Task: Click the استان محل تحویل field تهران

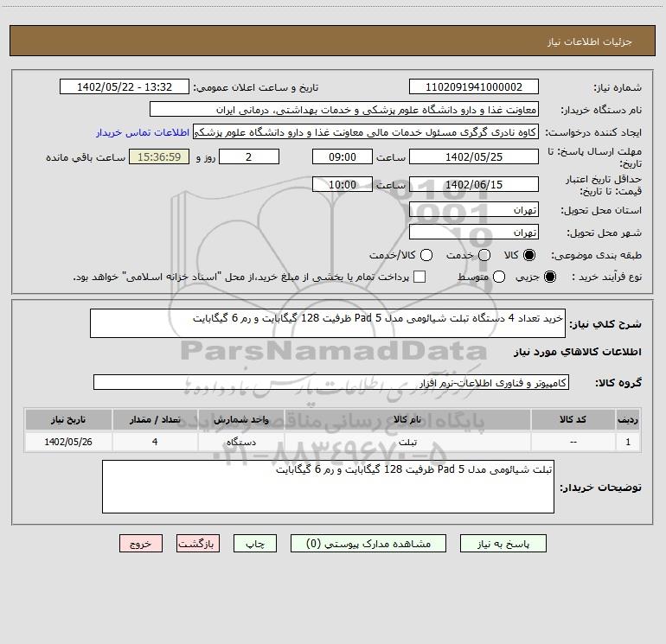Action: tap(474, 209)
